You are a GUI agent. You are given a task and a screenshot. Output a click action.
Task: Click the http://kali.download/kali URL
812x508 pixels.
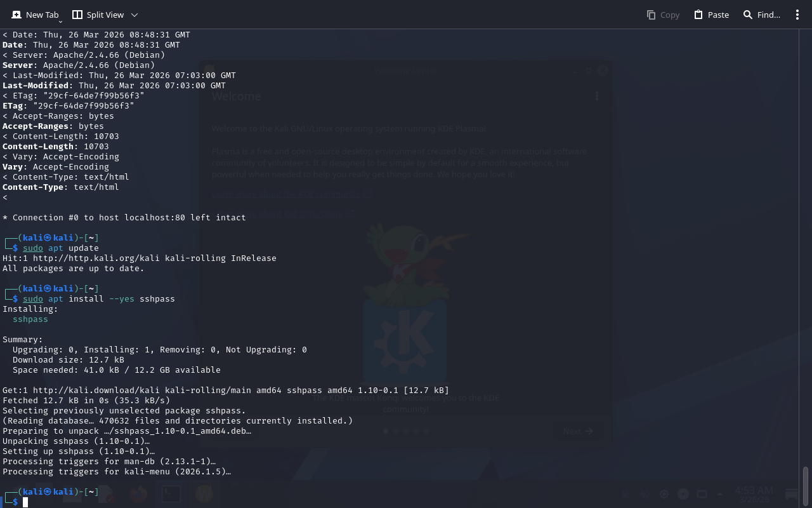click(94, 391)
